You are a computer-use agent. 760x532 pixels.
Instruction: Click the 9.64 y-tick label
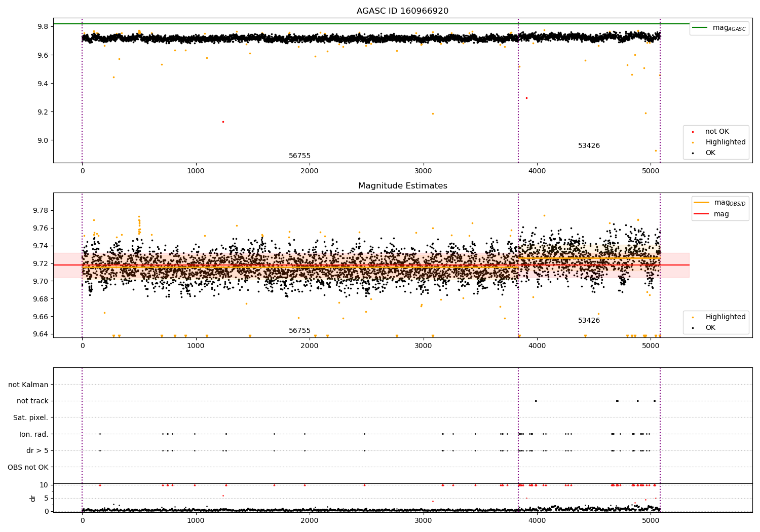41,334
